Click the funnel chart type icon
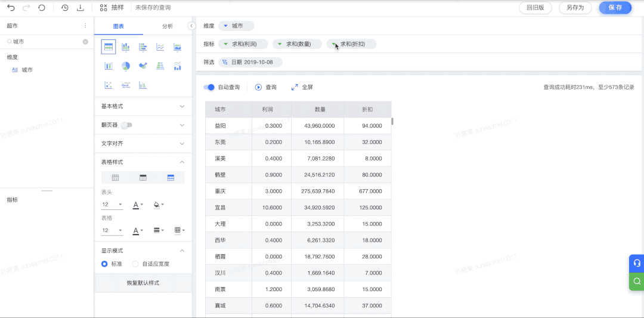Screen dimensions: 644x318 (160, 66)
